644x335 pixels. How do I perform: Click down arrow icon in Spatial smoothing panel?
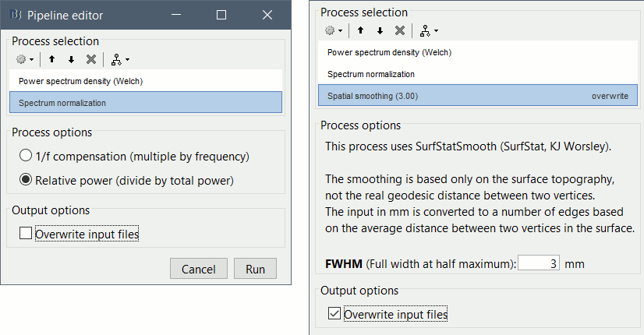[380, 30]
